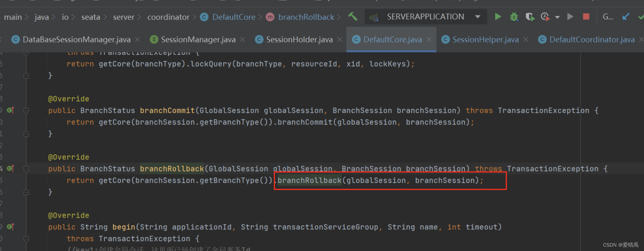The width and height of the screenshot is (644, 251).
Task: Open the profiler options dropdown arrow
Action: [x=557, y=17]
